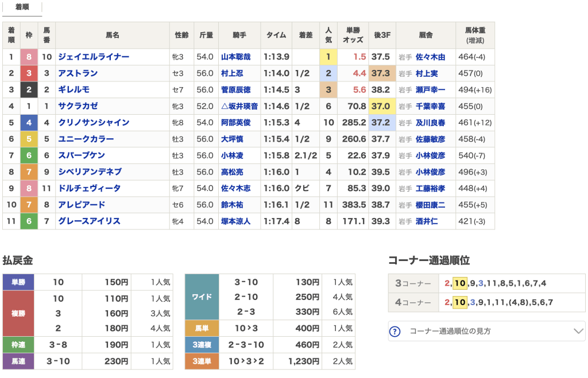The image size is (588, 378).
Task: Click body weight 540(-7)
Action: (472, 155)
